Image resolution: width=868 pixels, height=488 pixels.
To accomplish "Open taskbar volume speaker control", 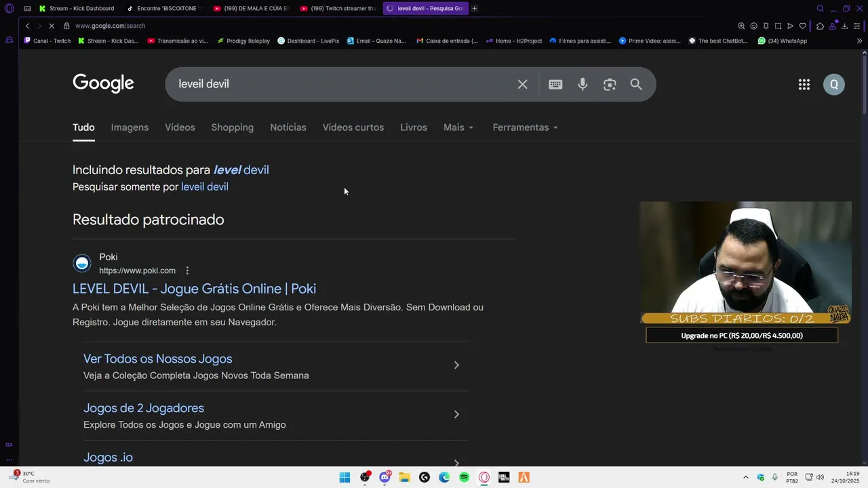I will pos(820,477).
